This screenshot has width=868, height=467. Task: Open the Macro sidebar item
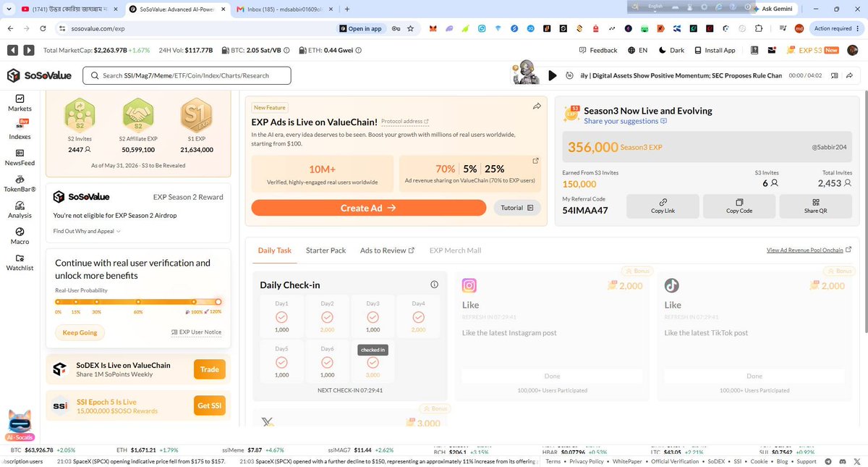pos(20,236)
